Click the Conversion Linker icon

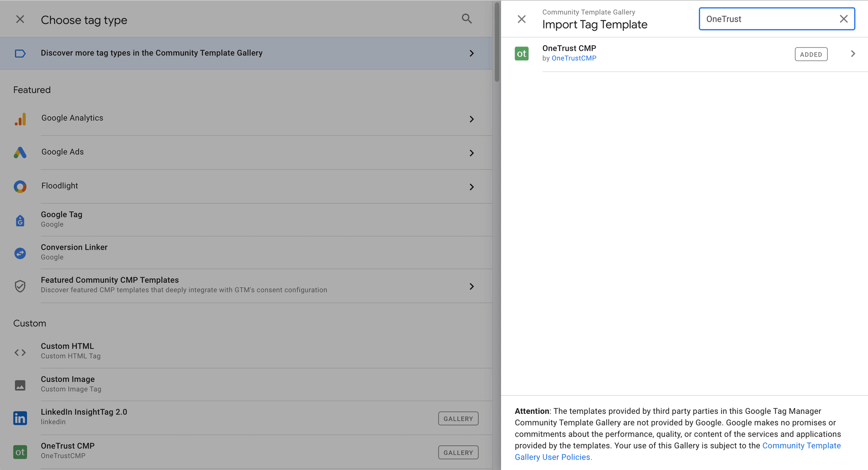20,254
